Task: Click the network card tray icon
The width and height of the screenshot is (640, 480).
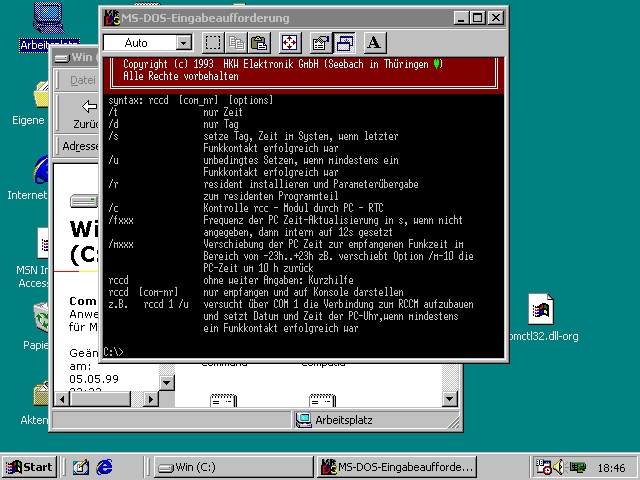Action: (x=578, y=467)
